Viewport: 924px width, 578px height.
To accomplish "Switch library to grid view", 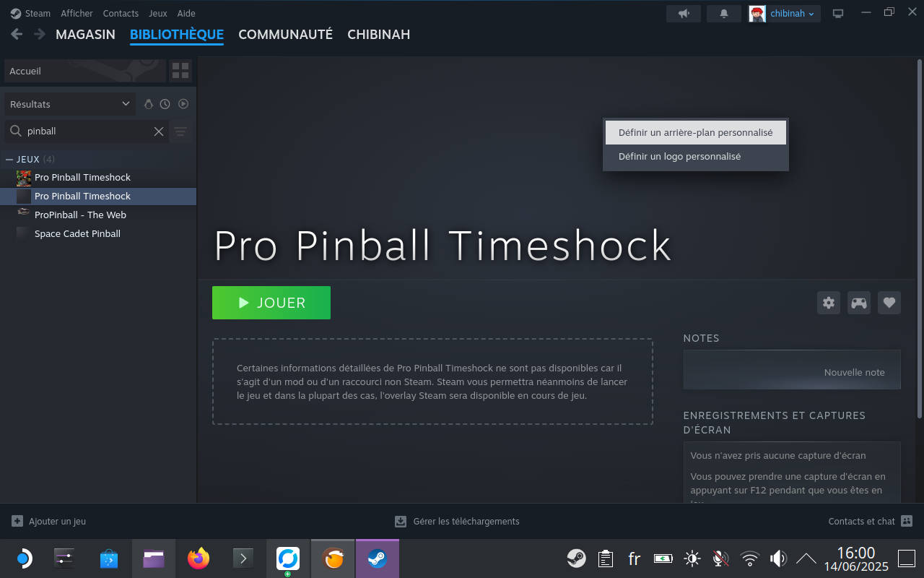I will (180, 71).
